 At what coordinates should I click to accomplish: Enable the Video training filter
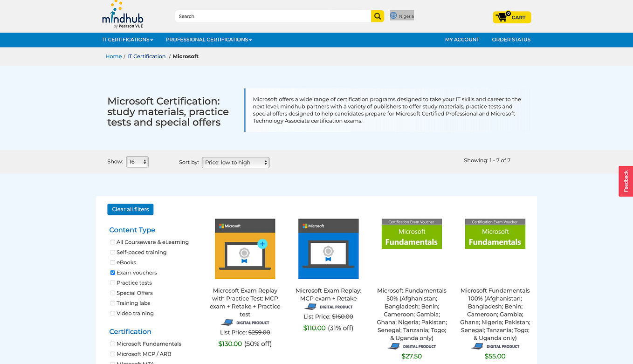coord(112,314)
